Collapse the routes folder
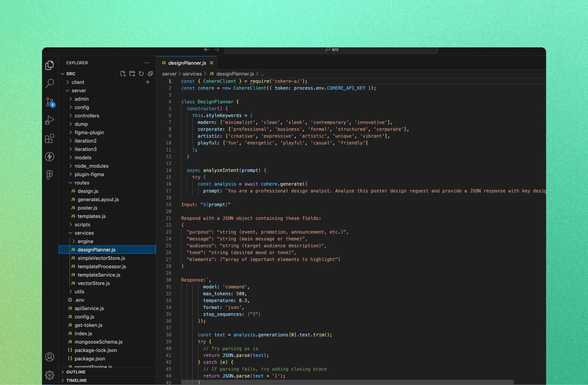This screenshot has width=588, height=385. pos(107,182)
